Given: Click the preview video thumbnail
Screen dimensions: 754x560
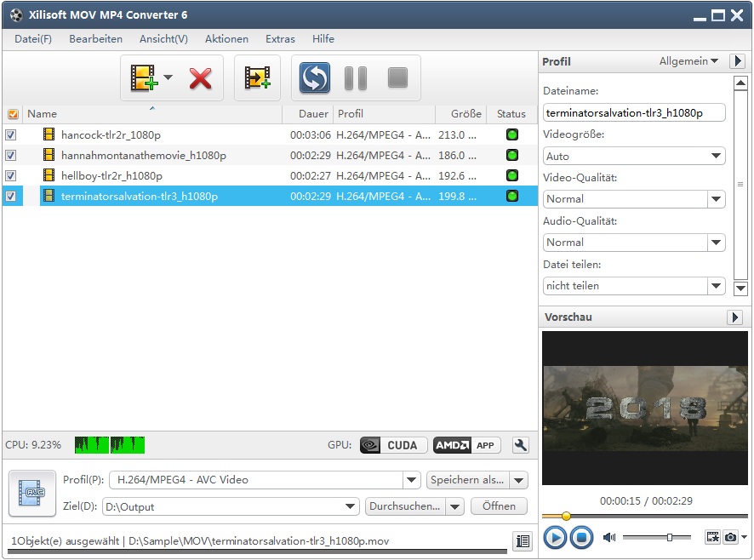Looking at the screenshot, I should click(x=645, y=408).
